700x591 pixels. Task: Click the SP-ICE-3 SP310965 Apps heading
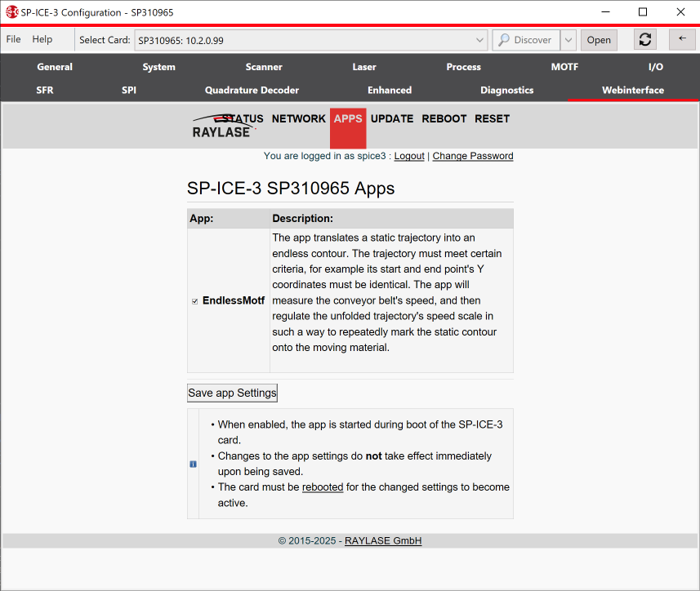[291, 189]
